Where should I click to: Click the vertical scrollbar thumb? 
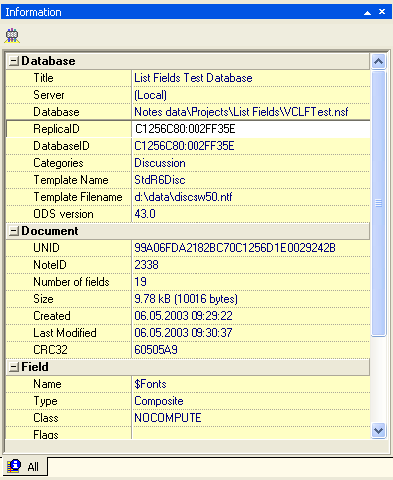click(x=378, y=203)
